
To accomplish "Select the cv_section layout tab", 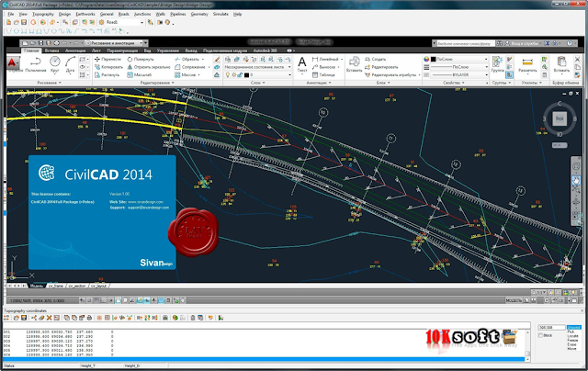I will (x=76, y=286).
